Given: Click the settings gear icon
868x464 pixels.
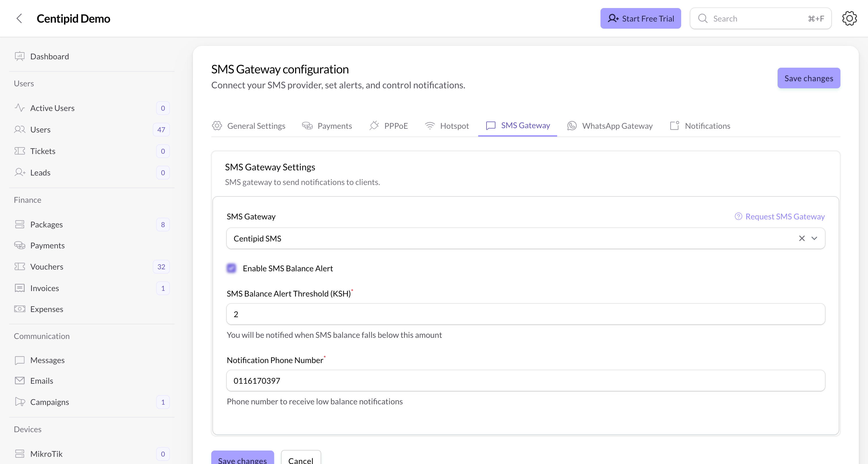Looking at the screenshot, I should click(x=849, y=18).
